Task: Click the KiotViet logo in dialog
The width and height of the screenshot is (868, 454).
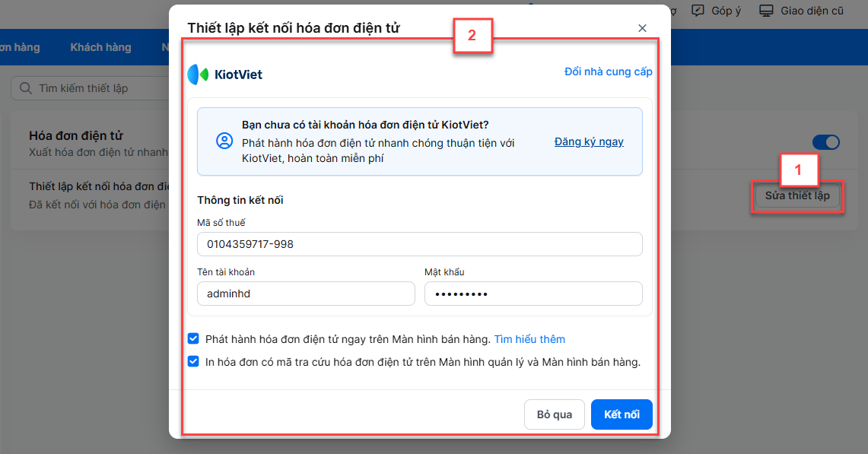Action: pos(224,75)
